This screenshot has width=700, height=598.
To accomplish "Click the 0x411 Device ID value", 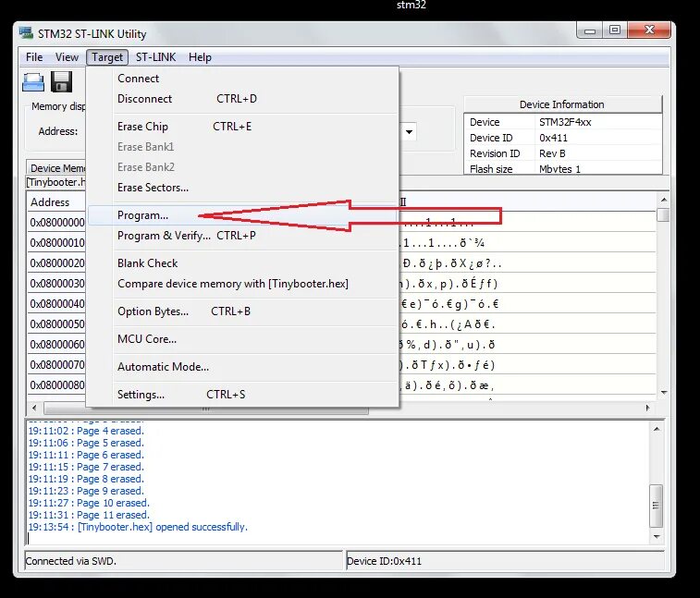I will pos(553,138).
